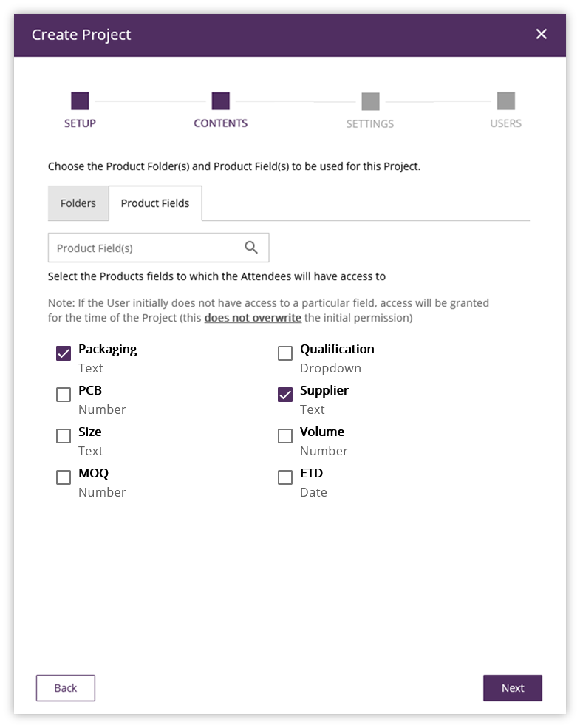The width and height of the screenshot is (580, 728).
Task: Switch to the Folders tab
Action: [78, 203]
